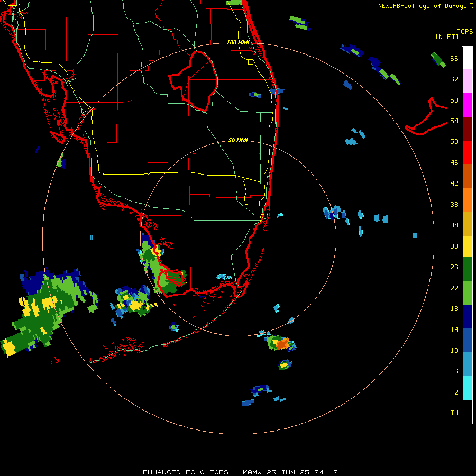476x476 pixels.
Task: Click the black TH threshold legend segment
Action: pyautogui.click(x=467, y=411)
